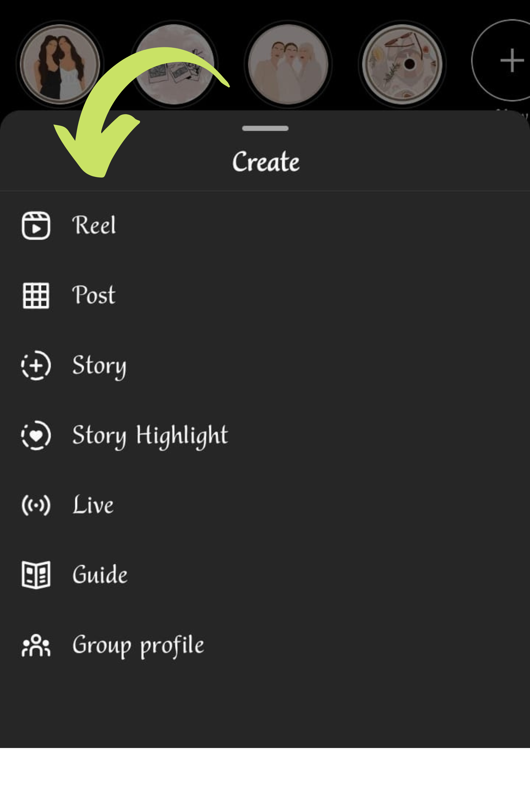The height and width of the screenshot is (812, 530).
Task: Choose the Live option label
Action: pyautogui.click(x=93, y=505)
